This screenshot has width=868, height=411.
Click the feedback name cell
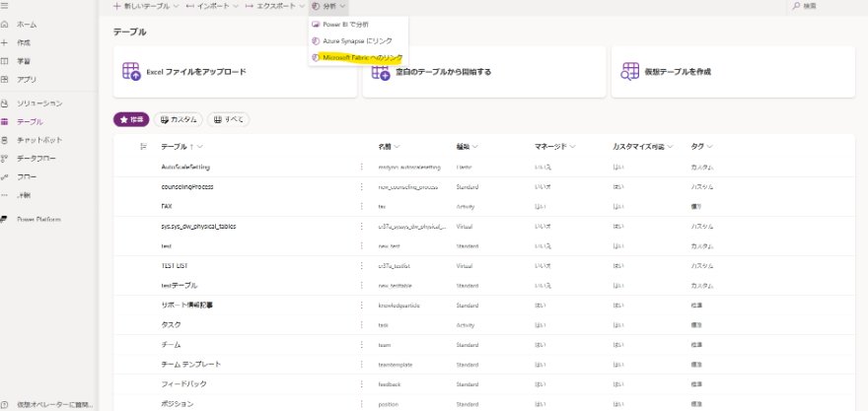tap(390, 384)
